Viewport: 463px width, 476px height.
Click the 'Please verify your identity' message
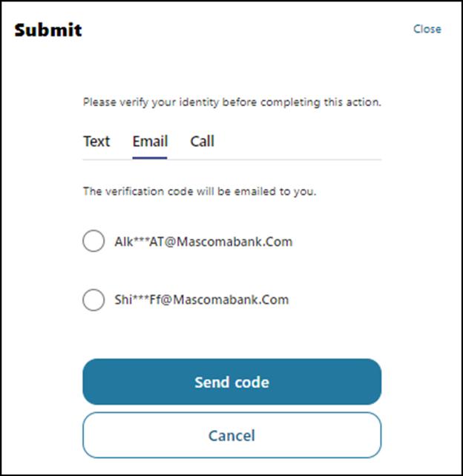[x=231, y=102]
